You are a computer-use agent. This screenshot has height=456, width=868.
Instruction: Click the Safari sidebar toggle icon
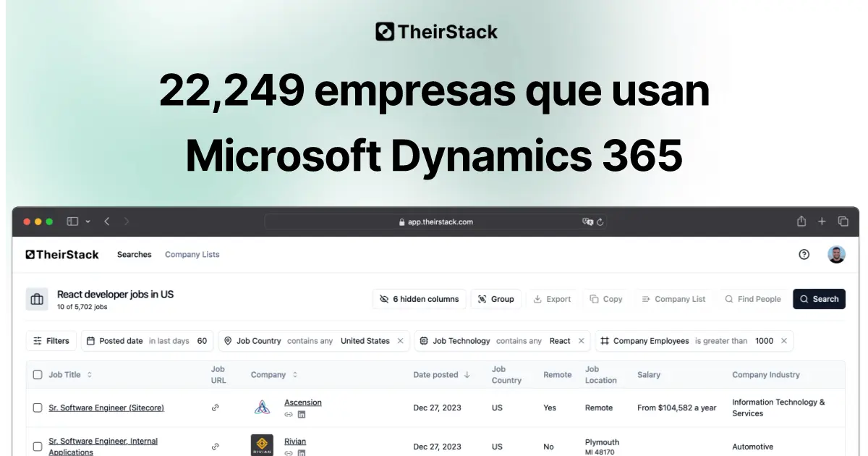pos(72,221)
